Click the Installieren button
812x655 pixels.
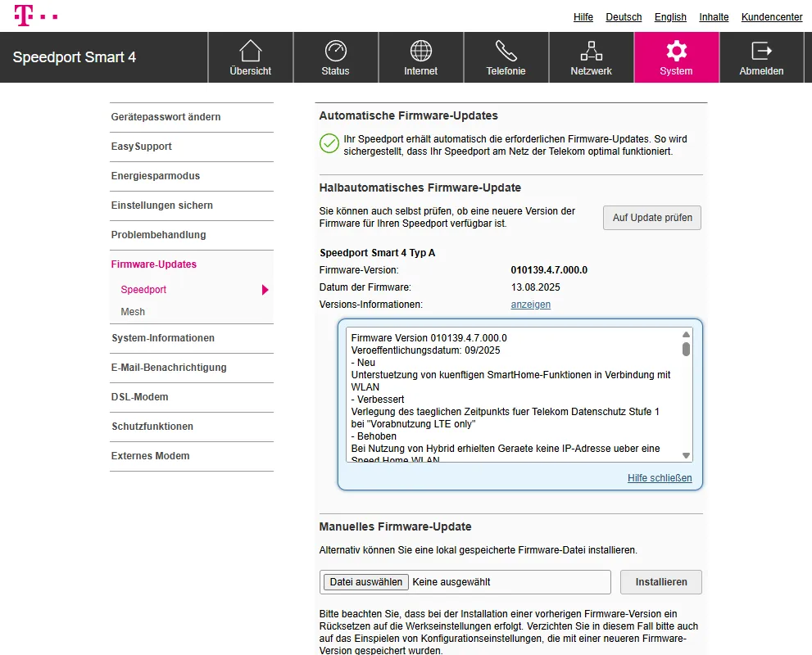pyautogui.click(x=660, y=581)
